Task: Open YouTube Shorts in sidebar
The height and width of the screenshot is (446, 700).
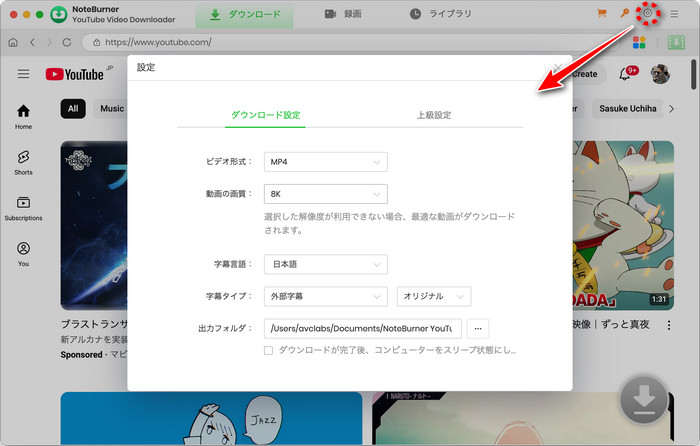Action: point(23,163)
